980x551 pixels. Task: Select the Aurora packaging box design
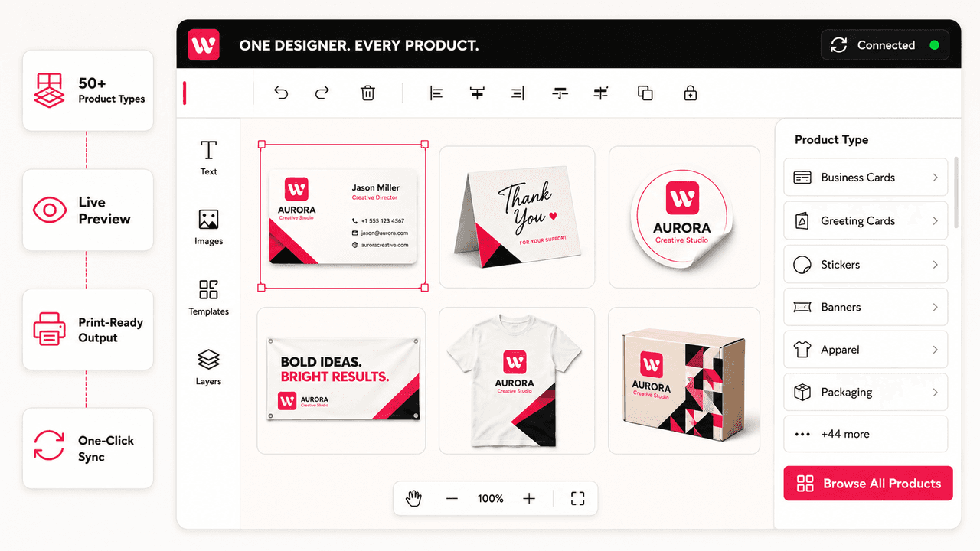point(684,380)
